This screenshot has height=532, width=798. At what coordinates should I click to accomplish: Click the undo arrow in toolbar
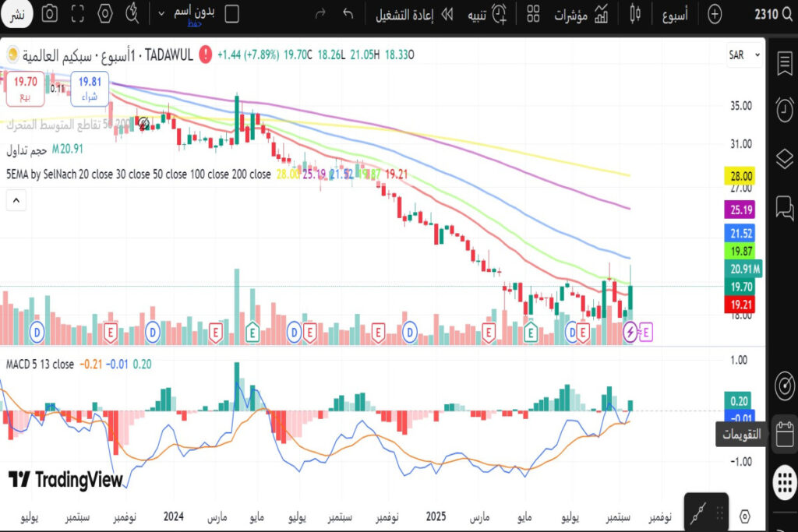pos(348,14)
